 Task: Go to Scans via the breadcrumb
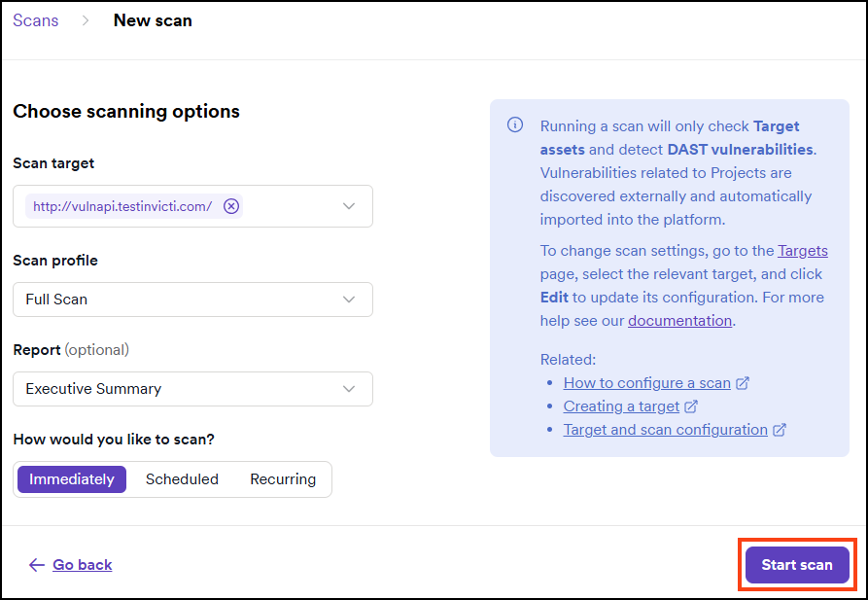click(x=35, y=19)
